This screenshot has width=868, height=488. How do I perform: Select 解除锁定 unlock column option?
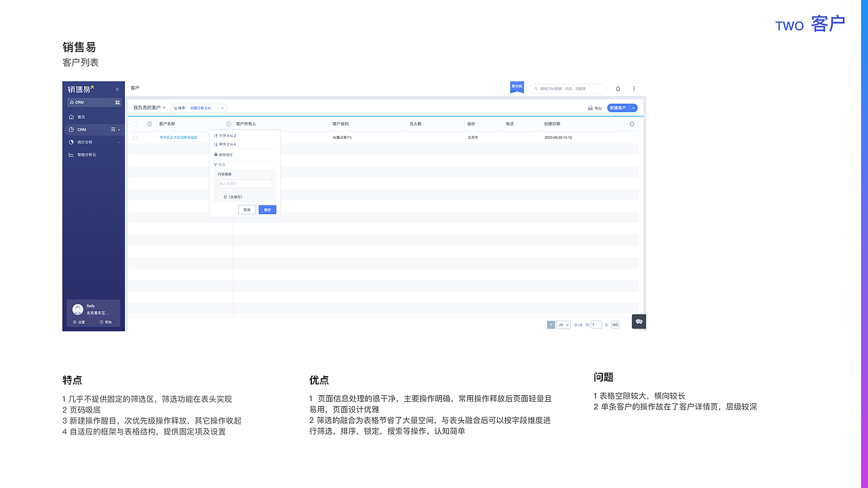(223, 155)
